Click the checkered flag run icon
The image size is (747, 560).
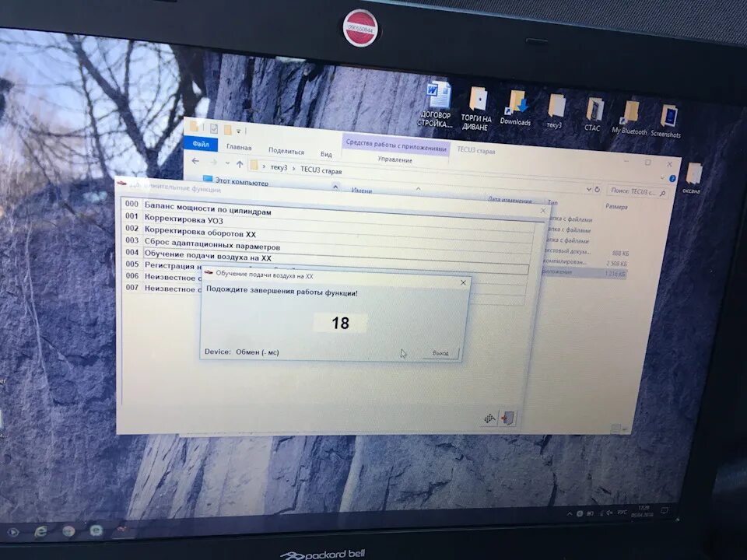489,418
